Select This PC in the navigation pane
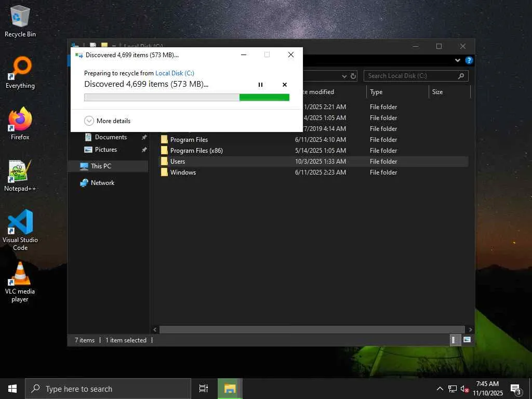532x399 pixels. coord(101,166)
